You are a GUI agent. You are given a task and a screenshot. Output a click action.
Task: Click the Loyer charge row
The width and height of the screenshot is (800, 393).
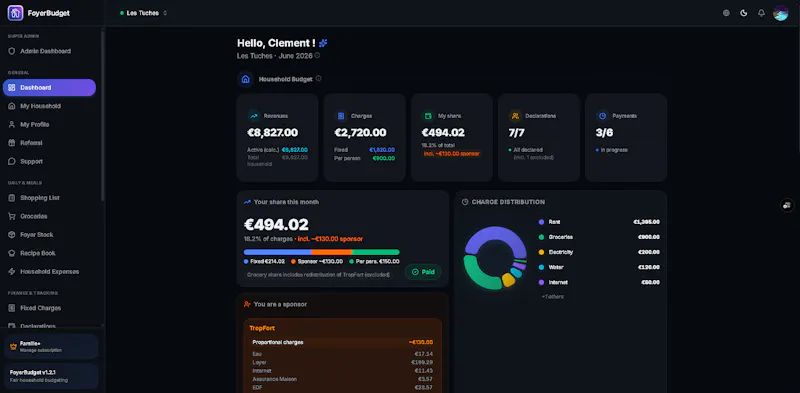pos(343,362)
